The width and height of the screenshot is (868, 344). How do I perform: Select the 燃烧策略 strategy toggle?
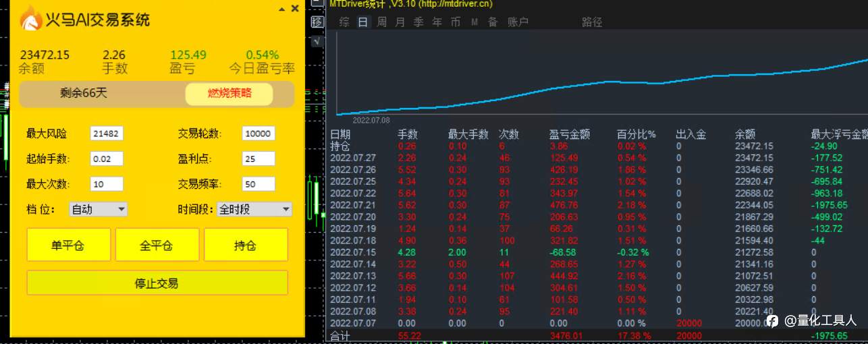pos(229,93)
